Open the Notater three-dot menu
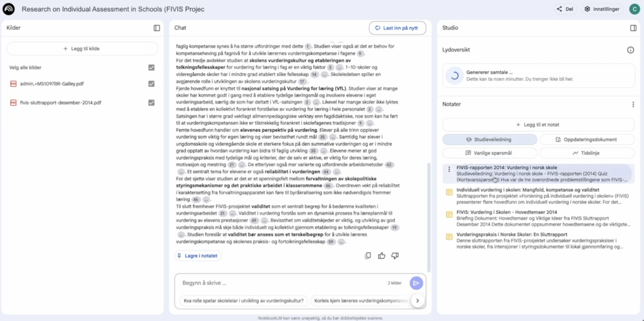This screenshot has height=321, width=644. 633,104
